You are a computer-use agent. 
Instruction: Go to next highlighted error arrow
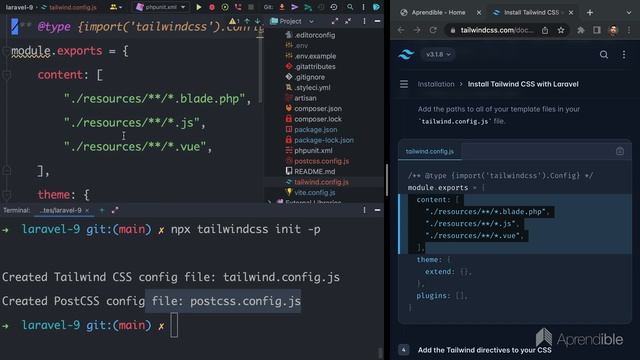coord(258,21)
